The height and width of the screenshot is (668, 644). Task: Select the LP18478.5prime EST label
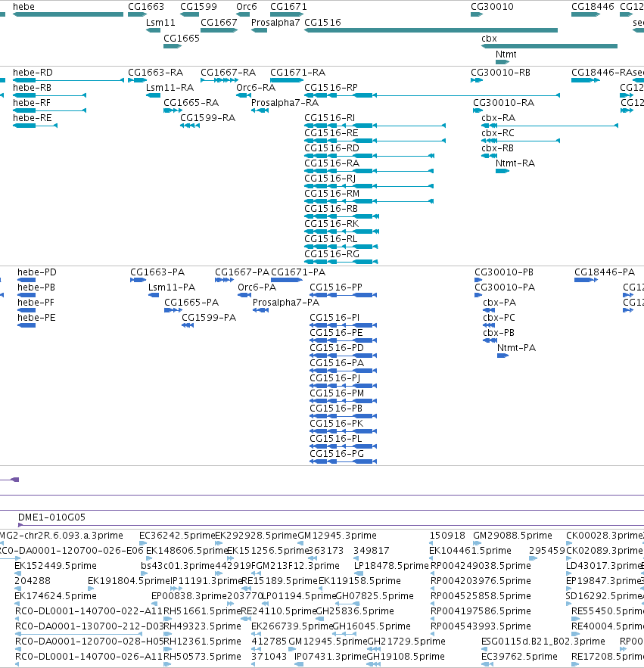pyautogui.click(x=391, y=565)
